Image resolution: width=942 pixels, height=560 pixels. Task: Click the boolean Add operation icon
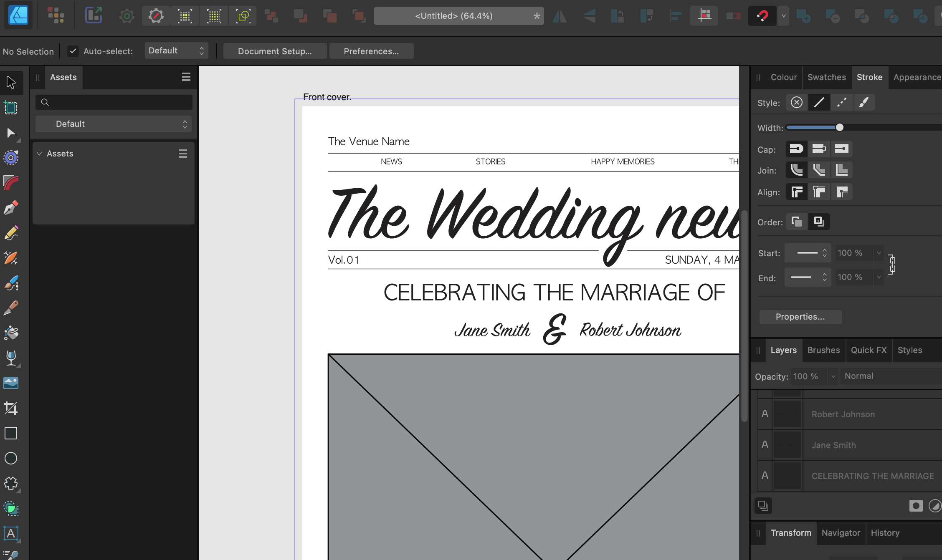point(803,16)
